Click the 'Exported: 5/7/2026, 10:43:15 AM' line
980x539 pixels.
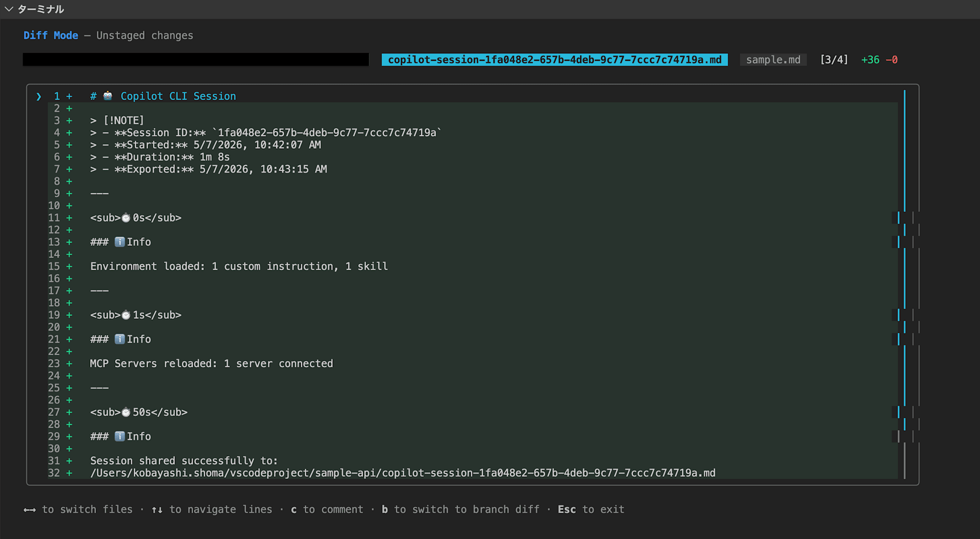[x=209, y=169]
